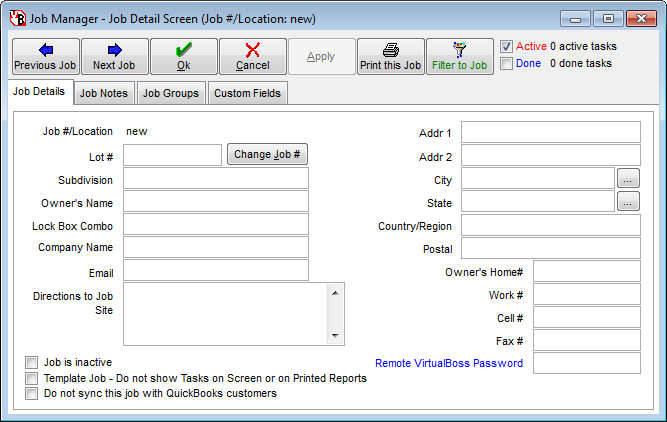667x422 pixels.
Task: Select the Owner's Name text box
Action: coord(216,201)
